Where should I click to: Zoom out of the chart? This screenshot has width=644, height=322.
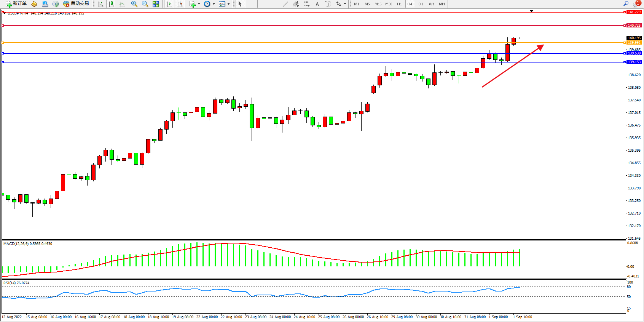tap(145, 4)
